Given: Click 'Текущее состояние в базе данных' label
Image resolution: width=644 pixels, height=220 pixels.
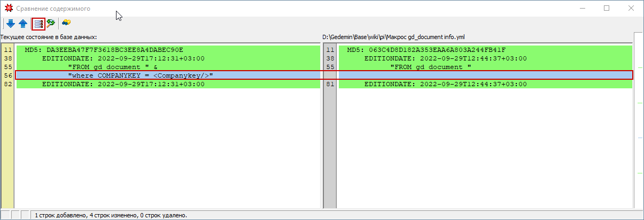Looking at the screenshot, I should click(49, 37).
